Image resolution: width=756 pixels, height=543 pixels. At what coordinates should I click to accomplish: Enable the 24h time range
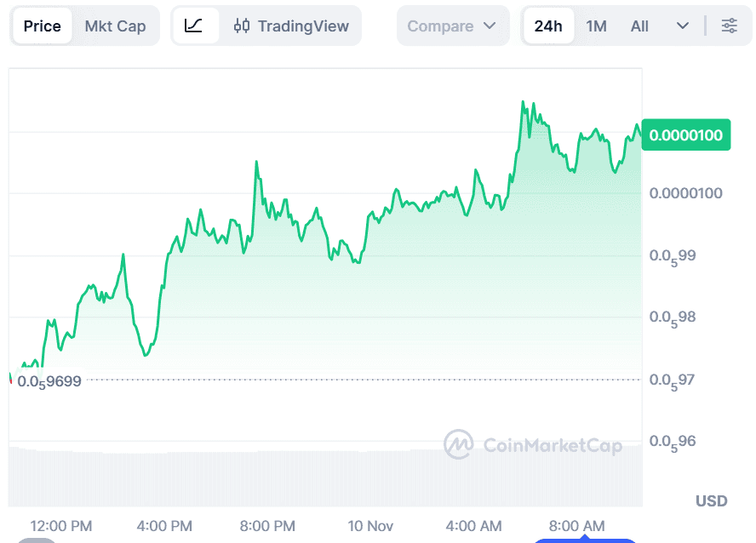click(549, 26)
